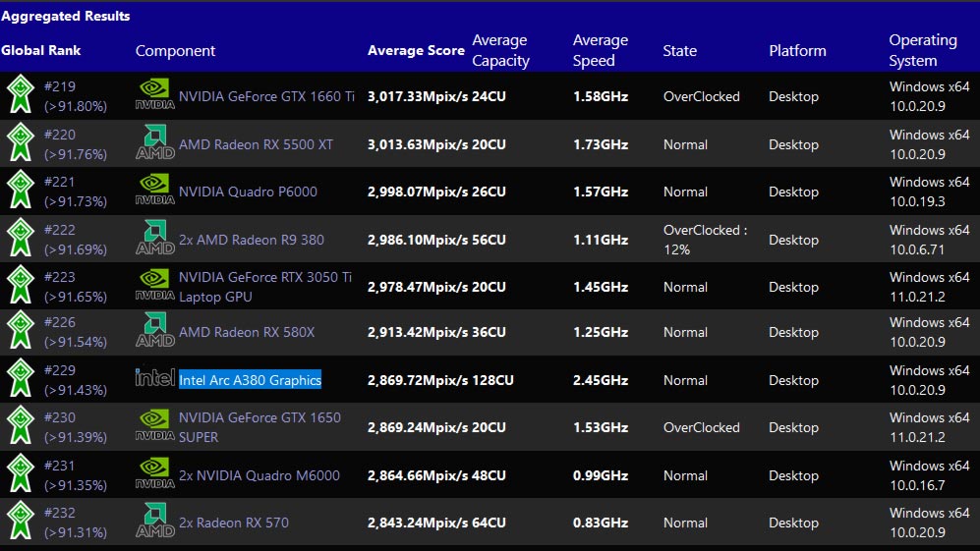Viewport: 980px width, 551px height.
Task: Click the NVIDIA logo beside 2x Quadro M6000
Action: pos(155,473)
